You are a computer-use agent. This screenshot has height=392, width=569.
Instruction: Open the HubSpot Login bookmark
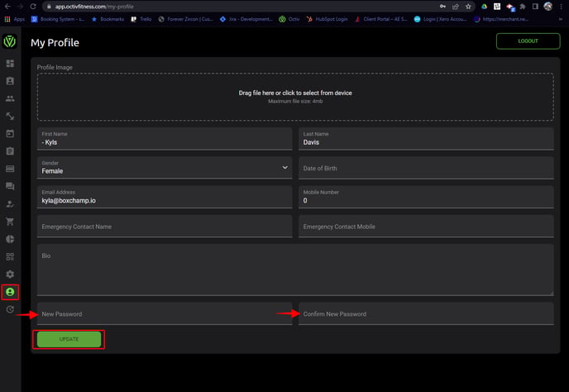tap(327, 19)
